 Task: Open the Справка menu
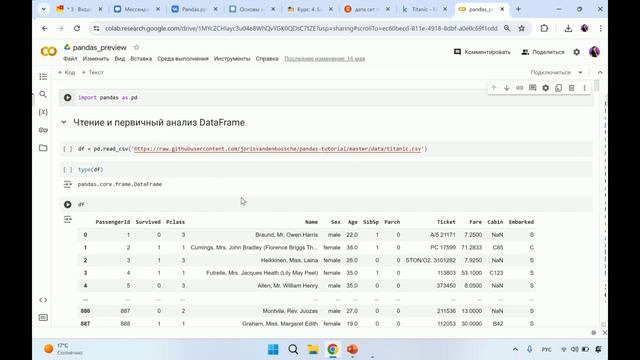point(267,59)
